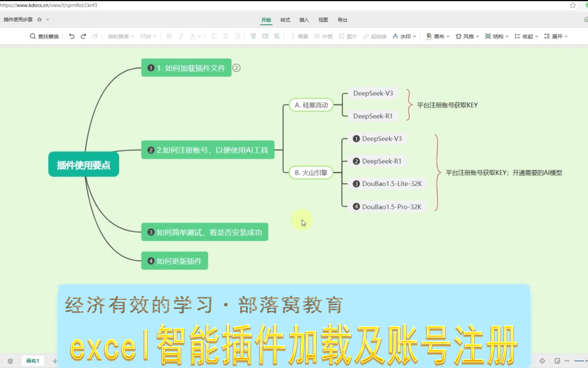Open the 查找替换 search tool

click(x=44, y=36)
